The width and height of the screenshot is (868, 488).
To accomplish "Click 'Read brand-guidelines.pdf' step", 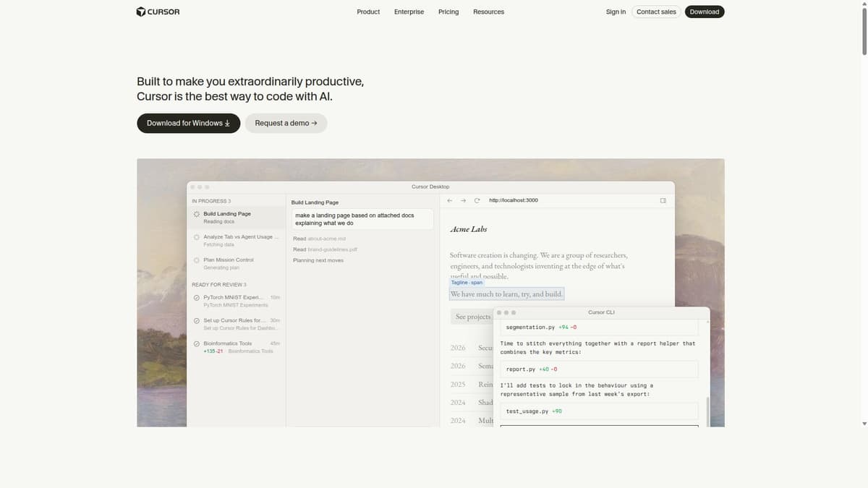I will (325, 249).
